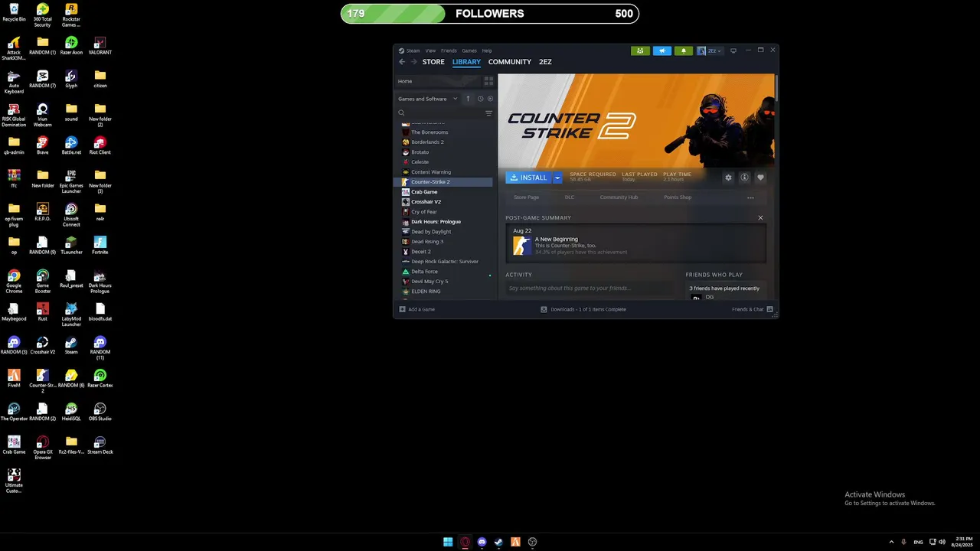Screen dimensions: 980x551
Task: Open the Steam notifications bell
Action: [x=684, y=51]
